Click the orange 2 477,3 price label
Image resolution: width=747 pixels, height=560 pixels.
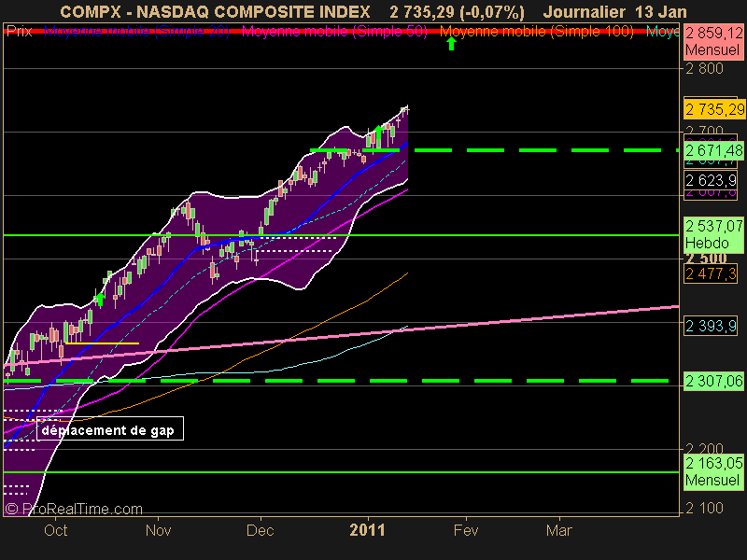[711, 273]
